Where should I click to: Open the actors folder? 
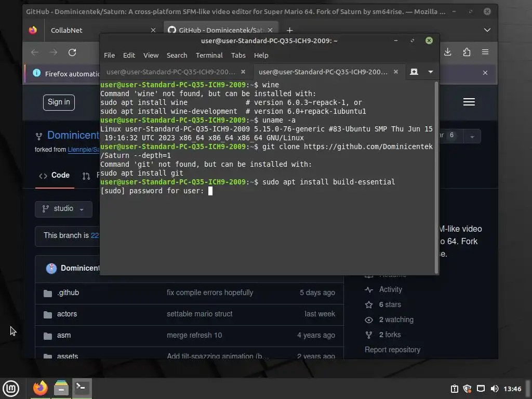pyautogui.click(x=67, y=314)
